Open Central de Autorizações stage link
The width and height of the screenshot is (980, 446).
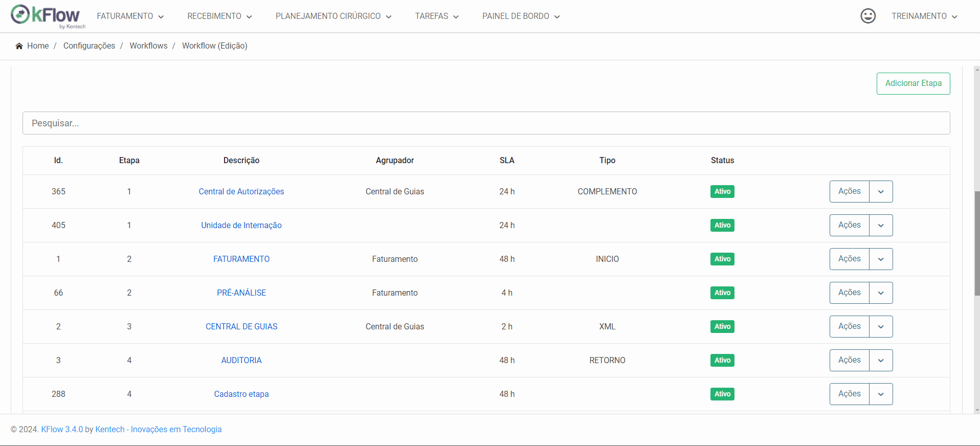click(x=241, y=192)
